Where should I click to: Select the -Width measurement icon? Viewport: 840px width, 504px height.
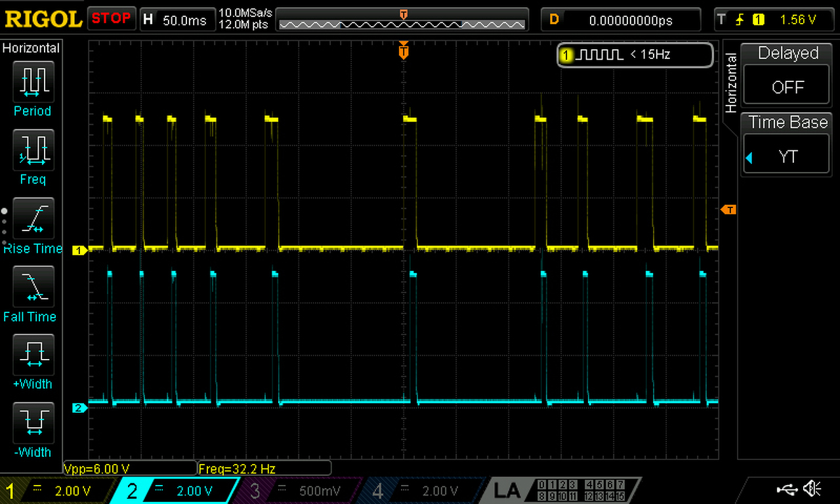[33, 423]
